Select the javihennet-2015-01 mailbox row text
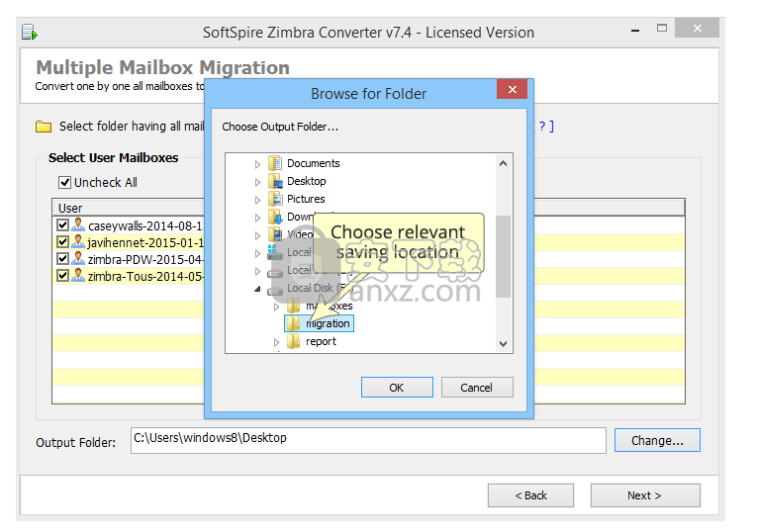The width and height of the screenshot is (757, 532). pyautogui.click(x=145, y=242)
